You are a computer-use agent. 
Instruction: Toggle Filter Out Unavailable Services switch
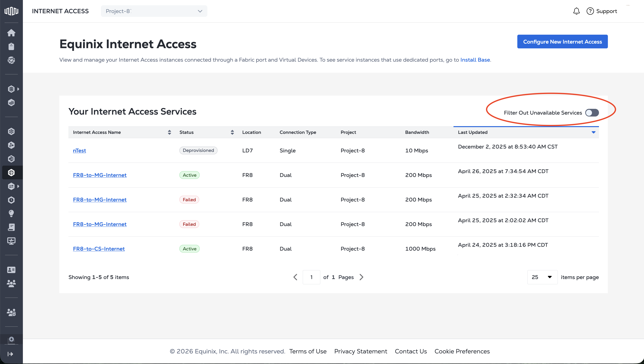tap(592, 113)
